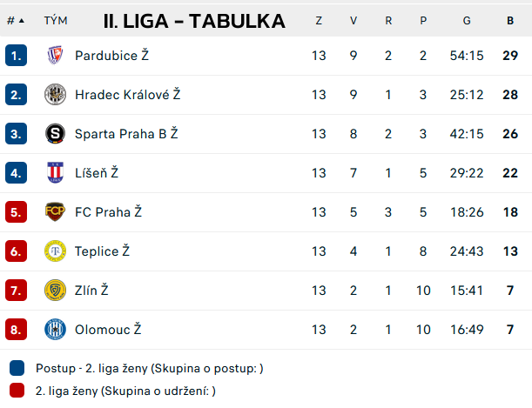Click the G goals column header
This screenshot has width=532, height=408.
tap(467, 21)
